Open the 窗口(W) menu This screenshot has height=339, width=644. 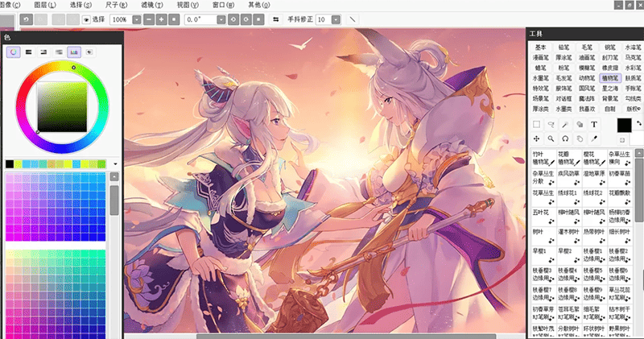[224, 5]
